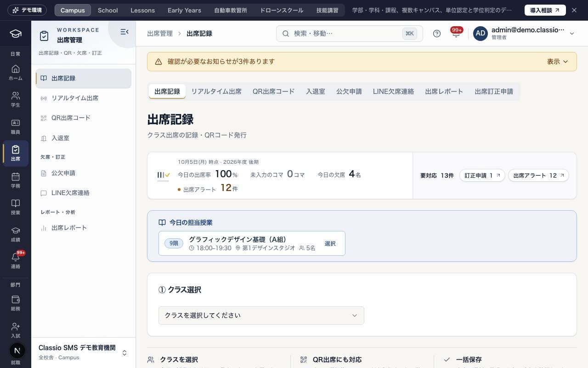Open the 授業 book icon
Viewport: 588px width, 368px height.
(16, 207)
